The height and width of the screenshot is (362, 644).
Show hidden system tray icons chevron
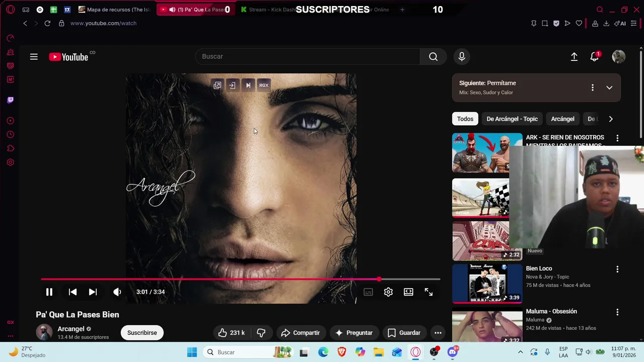pyautogui.click(x=520, y=352)
